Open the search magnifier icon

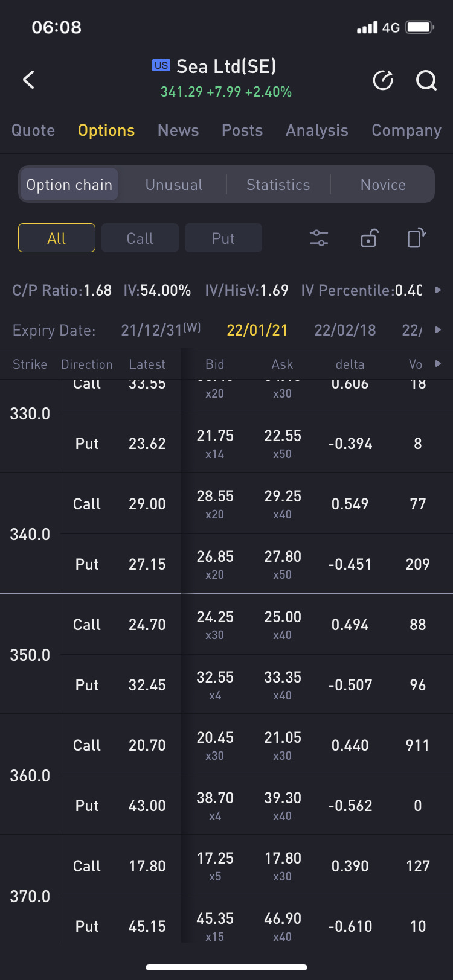pos(426,80)
